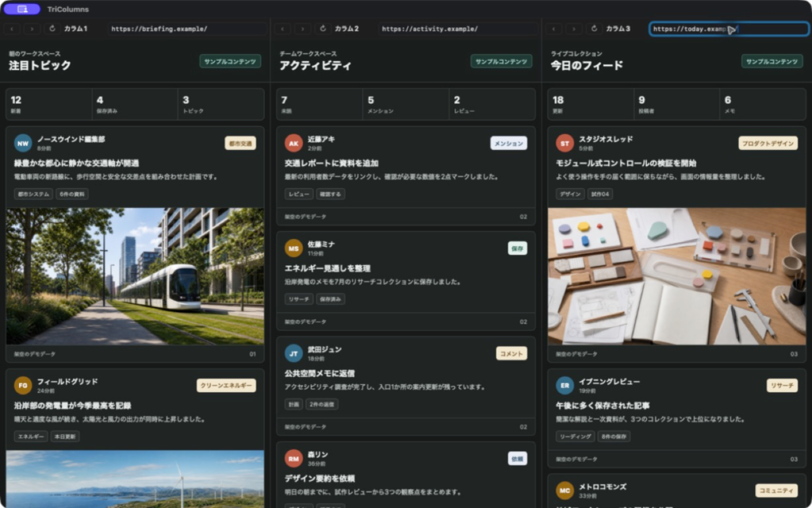Select the 保存 label on 佐藤ミナ's card
This screenshot has height=508, width=812.
pos(517,248)
